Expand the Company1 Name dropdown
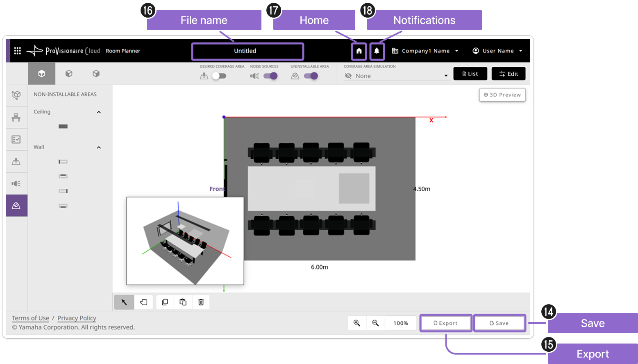The height and width of the screenshot is (364, 638). [x=425, y=51]
